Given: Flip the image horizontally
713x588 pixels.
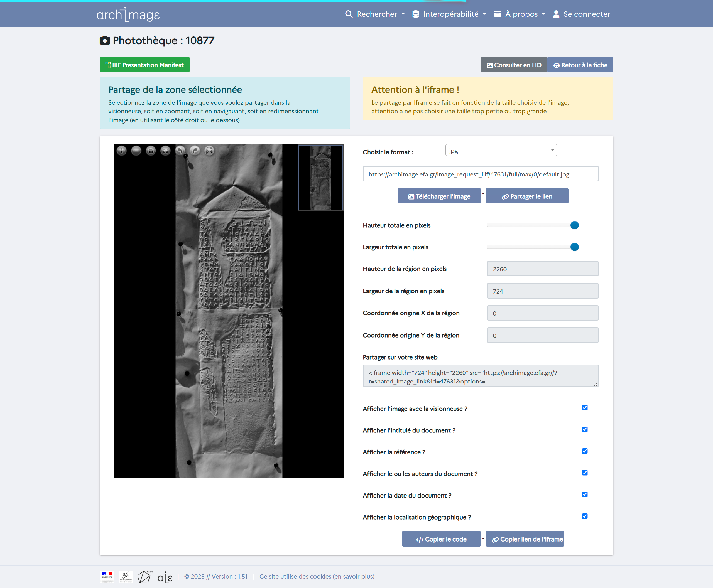Looking at the screenshot, I should pyautogui.click(x=209, y=151).
